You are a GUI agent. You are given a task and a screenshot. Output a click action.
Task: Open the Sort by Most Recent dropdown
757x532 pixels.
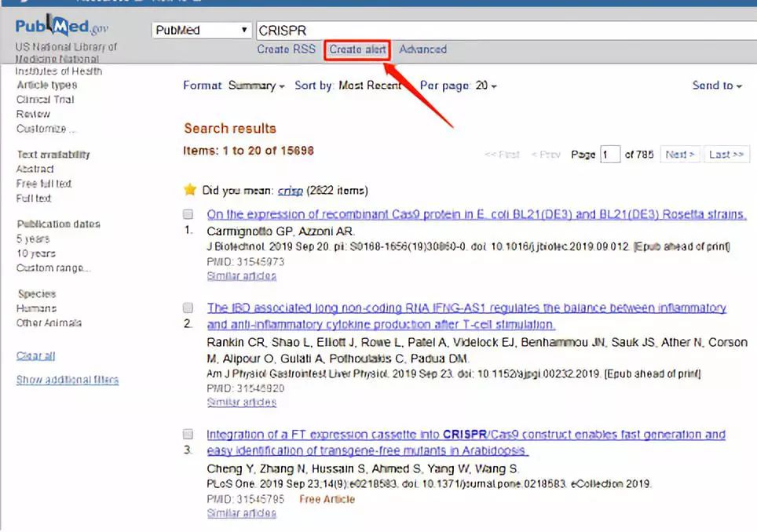coord(351,86)
